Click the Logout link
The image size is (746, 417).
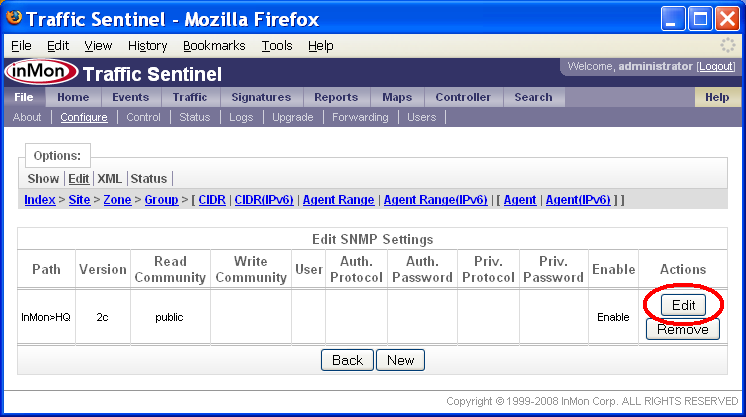pyautogui.click(x=716, y=66)
